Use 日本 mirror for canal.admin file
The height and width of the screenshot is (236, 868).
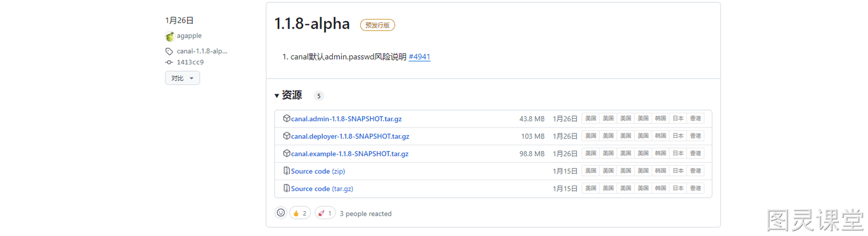pos(678,118)
